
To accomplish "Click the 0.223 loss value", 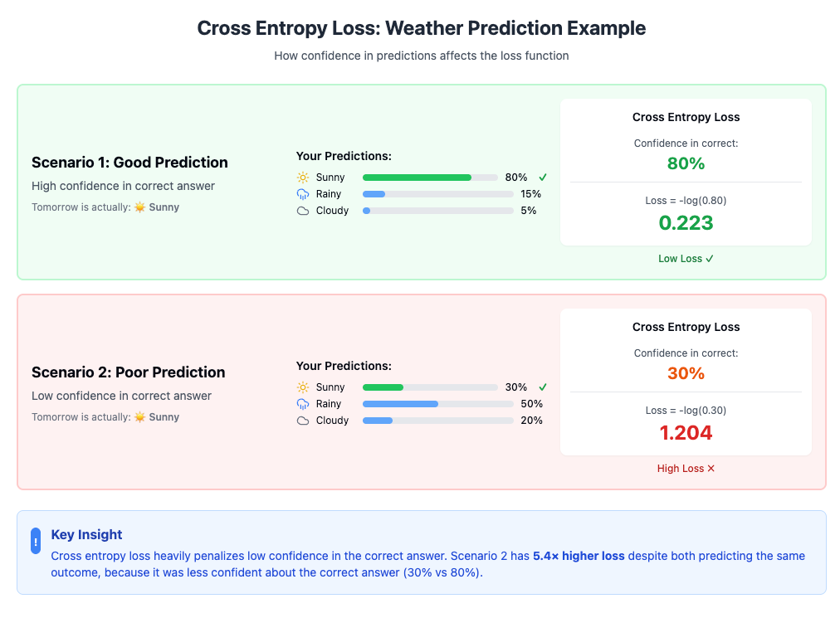I will tap(686, 223).
